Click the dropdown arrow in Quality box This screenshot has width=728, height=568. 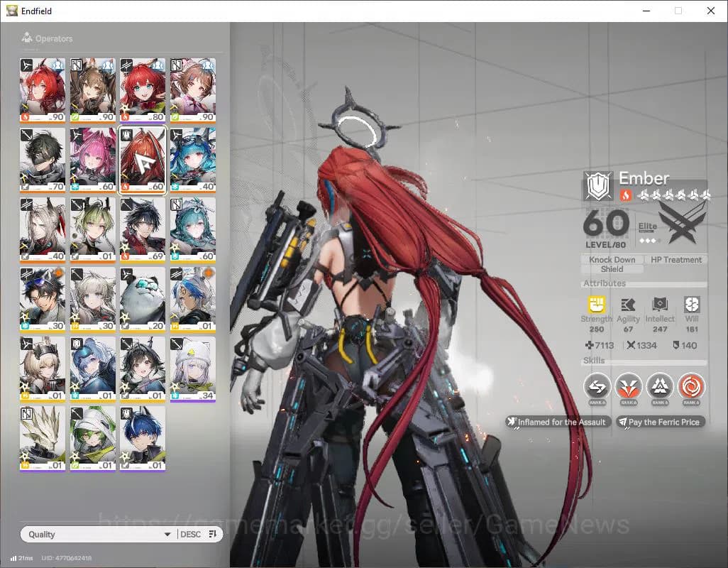(167, 535)
